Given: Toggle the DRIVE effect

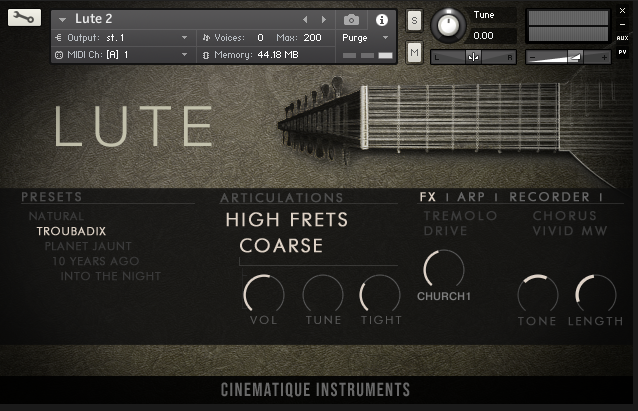Looking at the screenshot, I should (x=446, y=231).
